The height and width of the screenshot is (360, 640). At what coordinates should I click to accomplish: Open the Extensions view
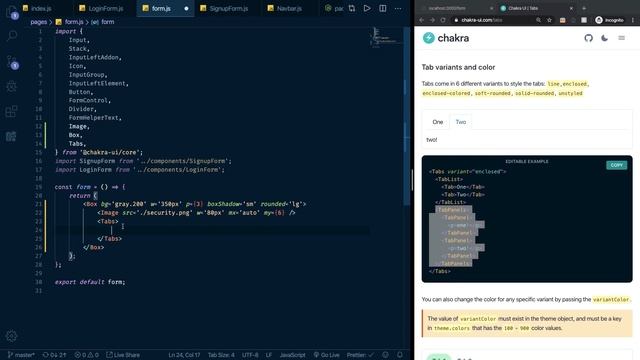pyautogui.click(x=12, y=111)
